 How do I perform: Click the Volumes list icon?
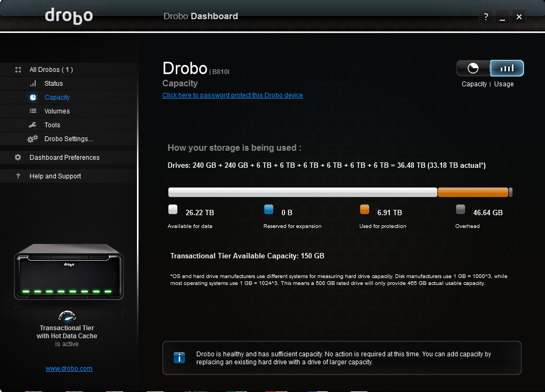(33, 111)
